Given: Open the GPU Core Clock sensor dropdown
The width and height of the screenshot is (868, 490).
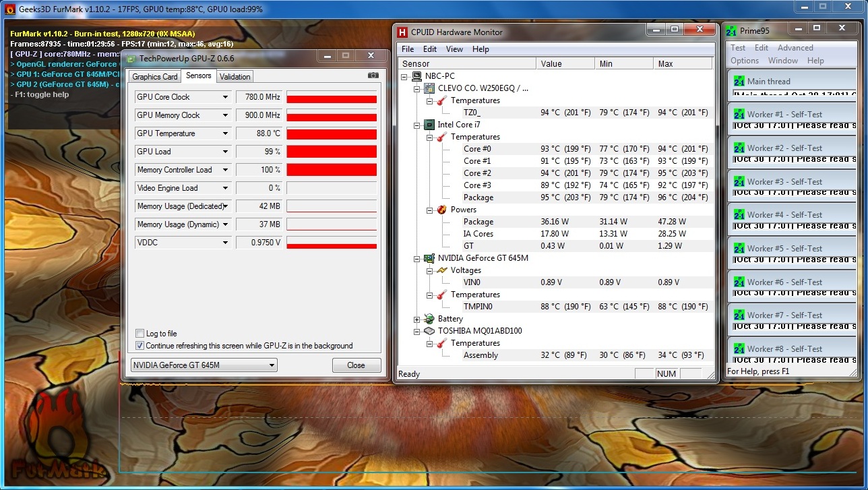Looking at the screenshot, I should 225,97.
